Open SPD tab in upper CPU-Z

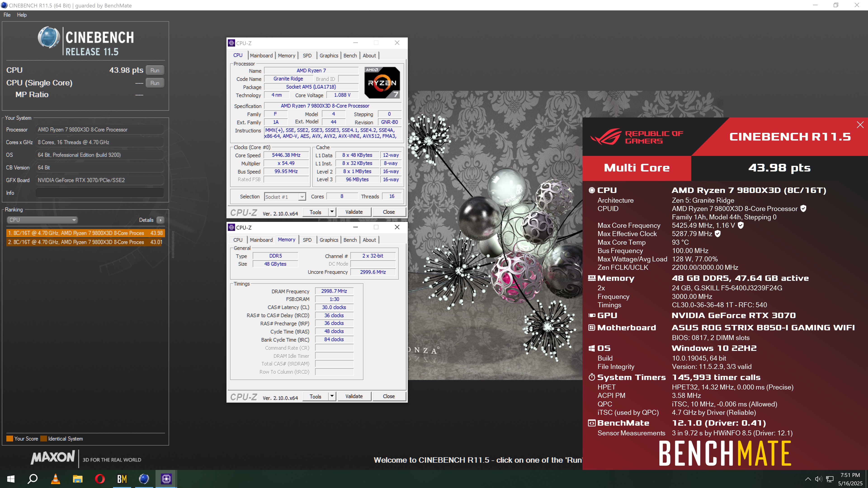[x=307, y=56]
